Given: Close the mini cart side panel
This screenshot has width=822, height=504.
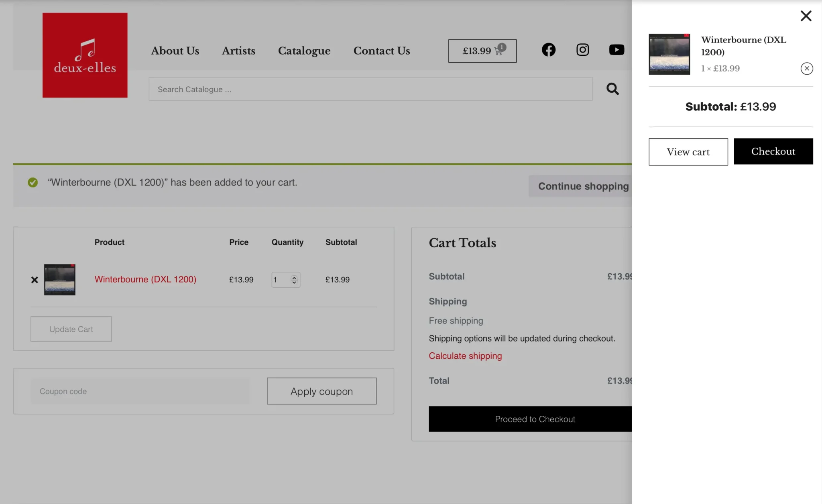Looking at the screenshot, I should pyautogui.click(x=806, y=16).
